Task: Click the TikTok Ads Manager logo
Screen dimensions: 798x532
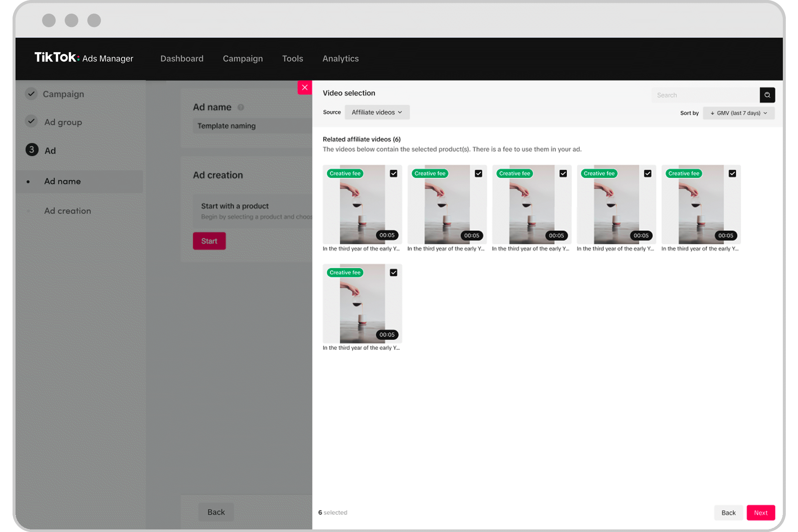Action: tap(84, 58)
